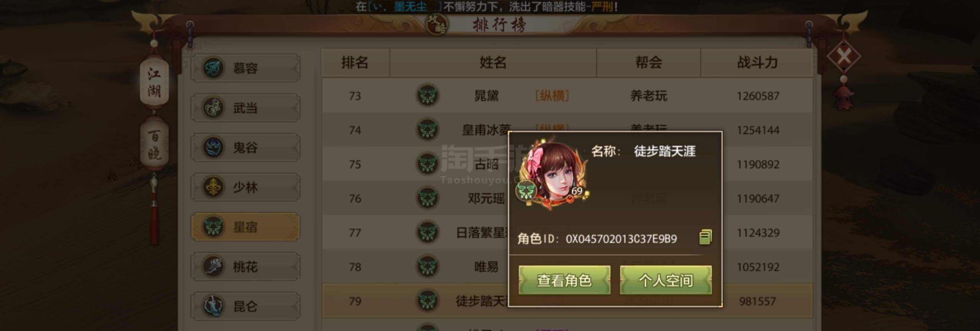The width and height of the screenshot is (980, 331).
Task: Select the 少林 sect ranking
Action: [245, 187]
